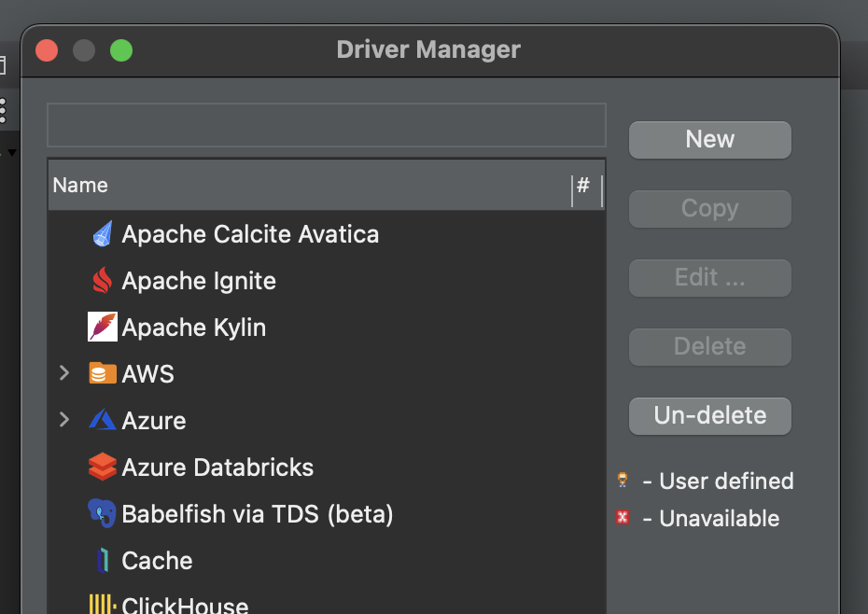Click the Babelfish elephant icon
Screen dimensions: 868x614
[103, 514]
